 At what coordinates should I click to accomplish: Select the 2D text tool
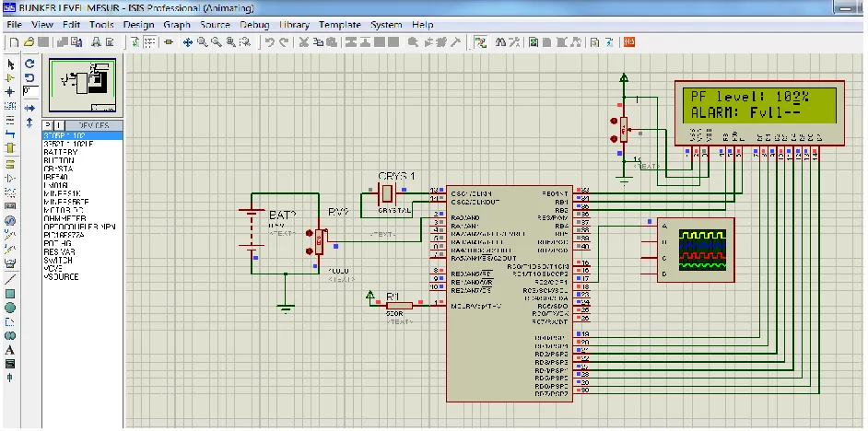pos(10,350)
